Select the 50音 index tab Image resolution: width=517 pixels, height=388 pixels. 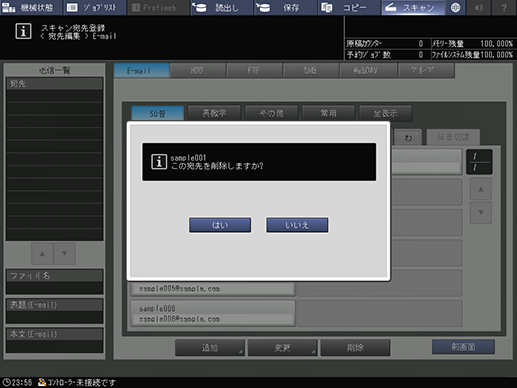click(x=158, y=113)
